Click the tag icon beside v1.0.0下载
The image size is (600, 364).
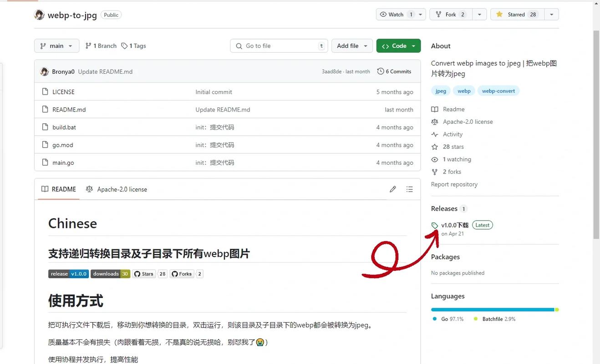click(x=435, y=225)
